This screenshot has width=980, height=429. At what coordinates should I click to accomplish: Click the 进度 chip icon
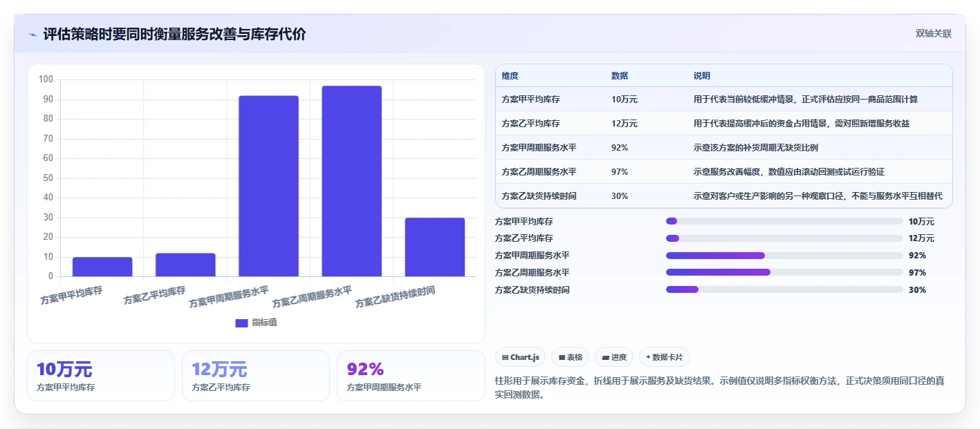coord(606,358)
